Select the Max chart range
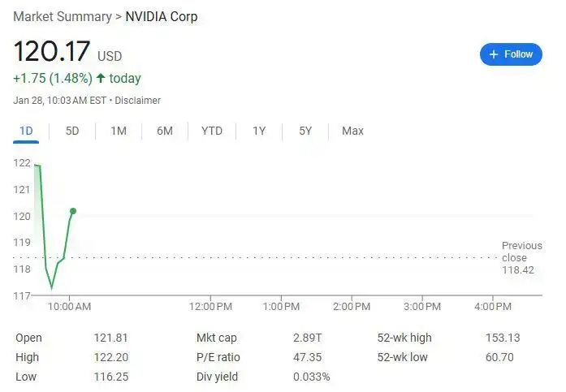566x392 pixels. [x=352, y=131]
